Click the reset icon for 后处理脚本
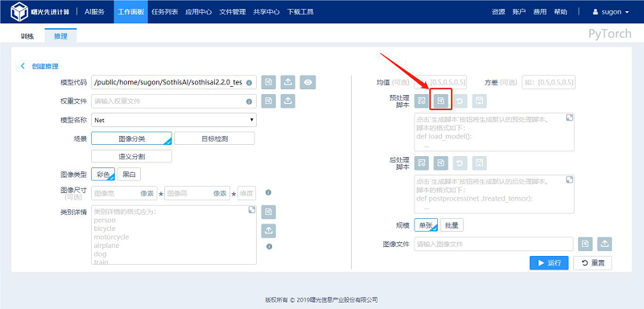The width and height of the screenshot is (644, 309). (x=460, y=163)
